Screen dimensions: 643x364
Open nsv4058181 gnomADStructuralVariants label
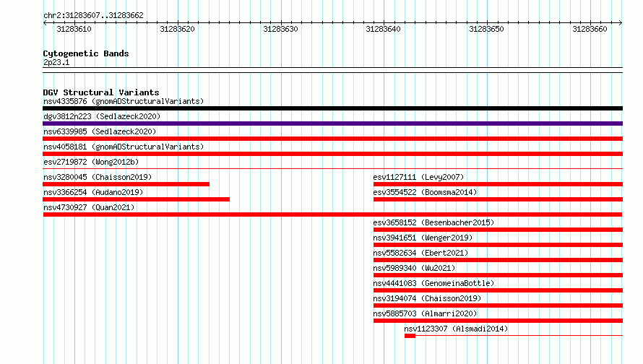[124, 147]
